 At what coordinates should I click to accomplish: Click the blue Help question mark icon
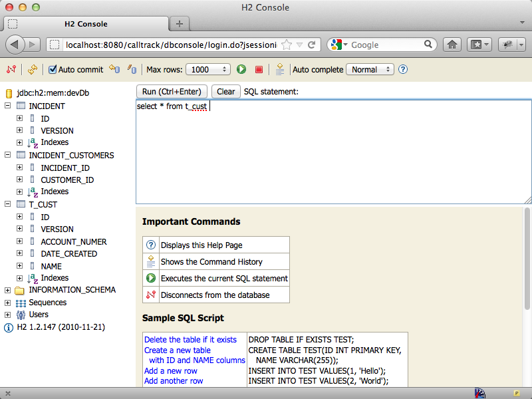pyautogui.click(x=403, y=69)
